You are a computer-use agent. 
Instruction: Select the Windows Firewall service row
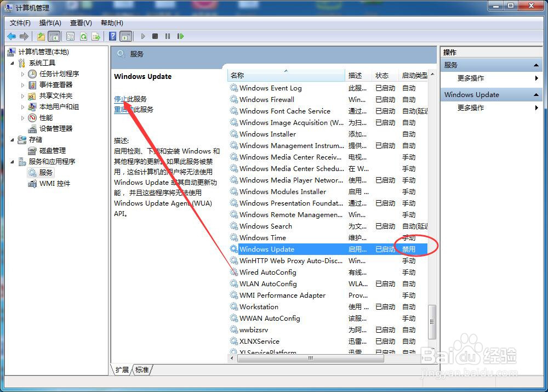(x=328, y=100)
